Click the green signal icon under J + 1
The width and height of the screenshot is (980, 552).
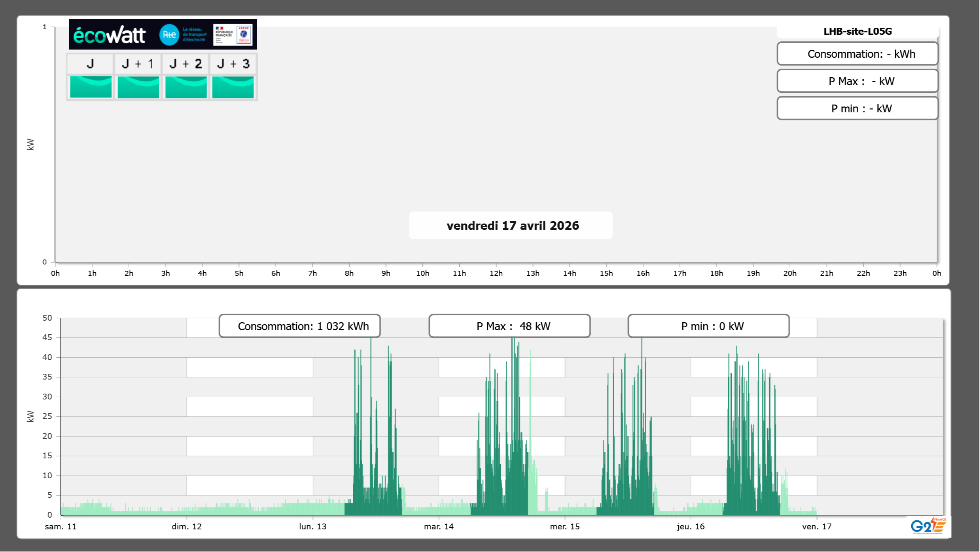click(138, 87)
